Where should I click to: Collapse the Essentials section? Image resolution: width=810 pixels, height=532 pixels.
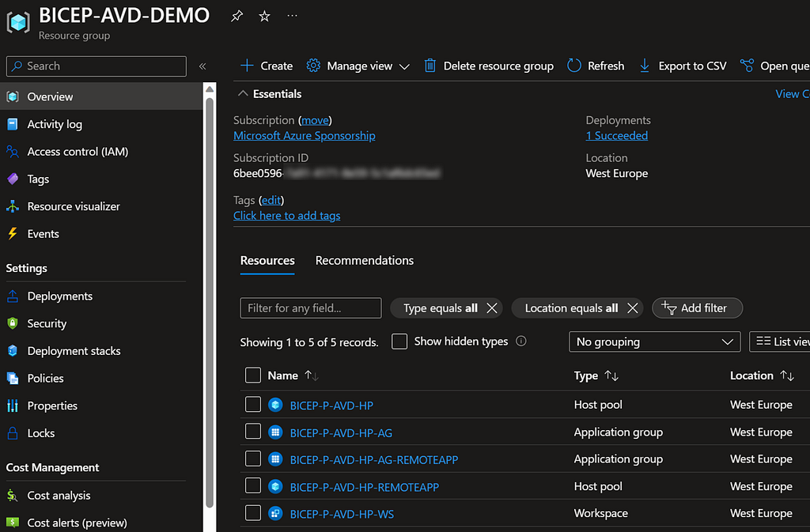[x=243, y=93]
